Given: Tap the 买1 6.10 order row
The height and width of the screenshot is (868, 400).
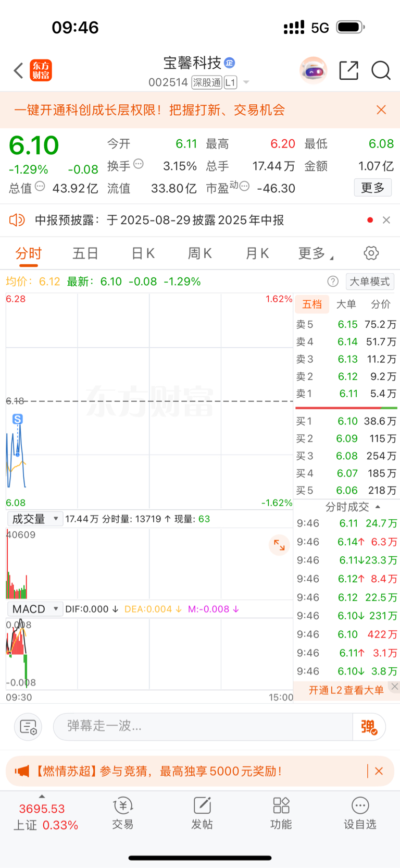Looking at the screenshot, I should 346,421.
